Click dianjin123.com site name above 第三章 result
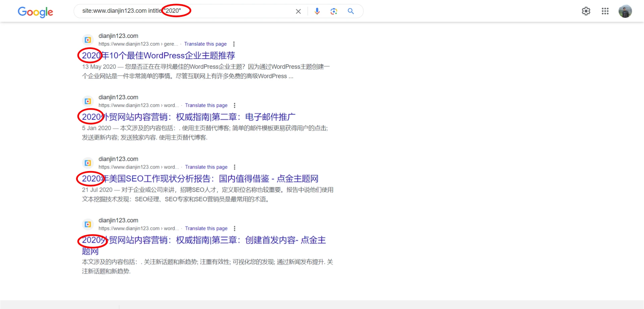 click(x=118, y=220)
